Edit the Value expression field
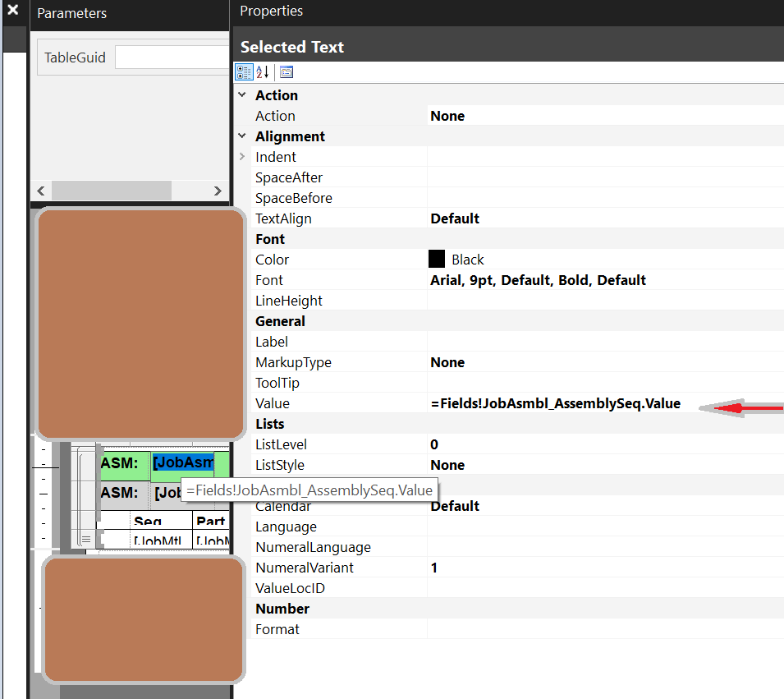This screenshot has width=784, height=699. pyautogui.click(x=555, y=403)
